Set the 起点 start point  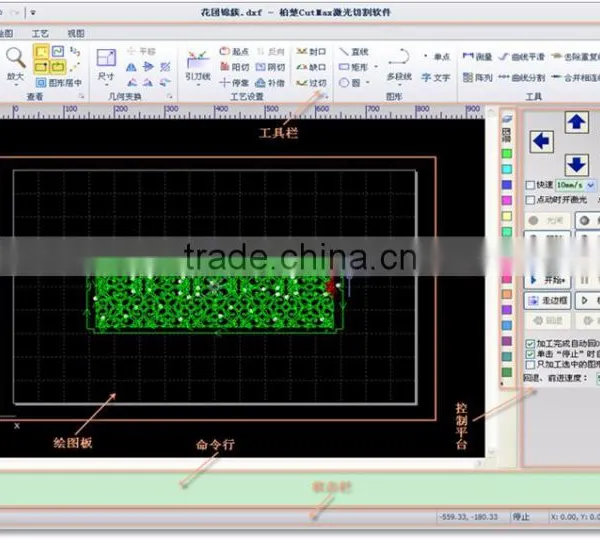click(x=234, y=51)
